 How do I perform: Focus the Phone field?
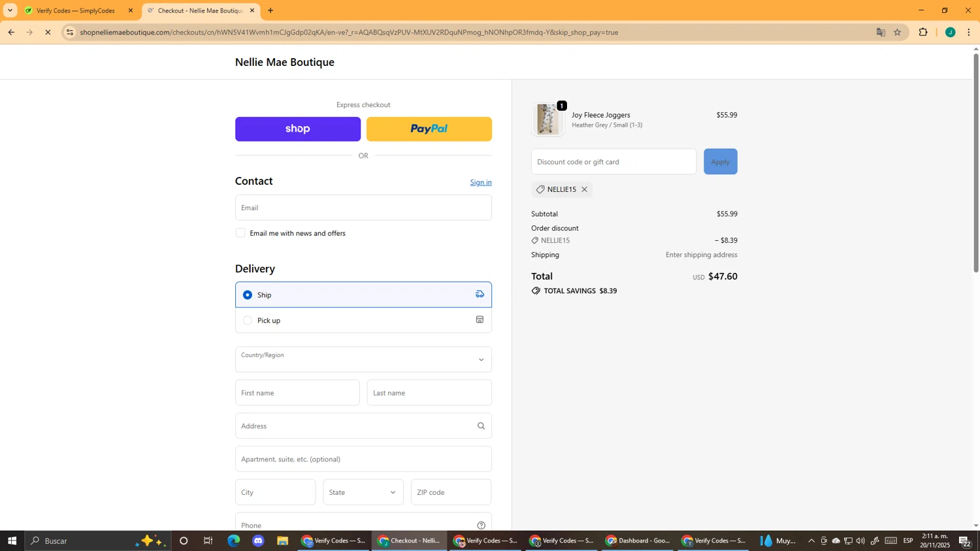coord(363,522)
